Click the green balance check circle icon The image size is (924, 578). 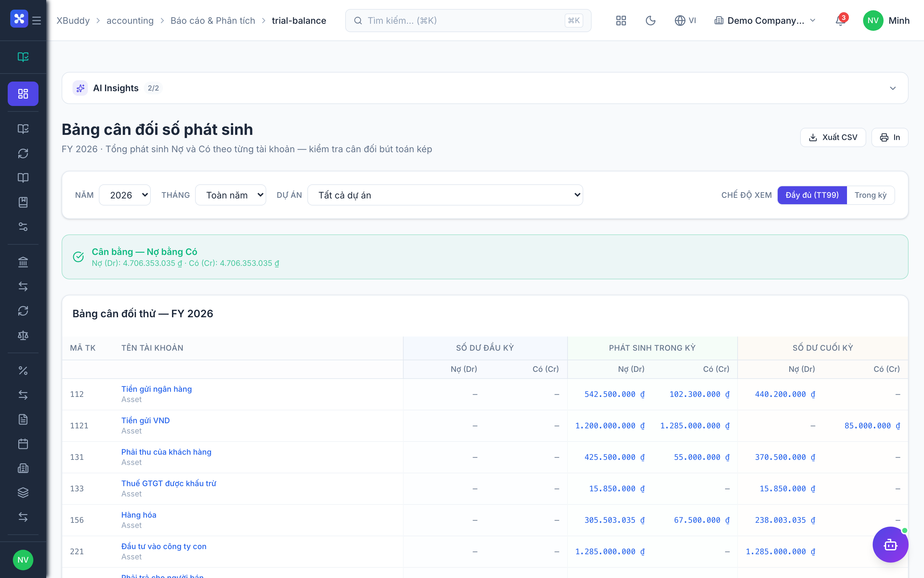(x=78, y=257)
